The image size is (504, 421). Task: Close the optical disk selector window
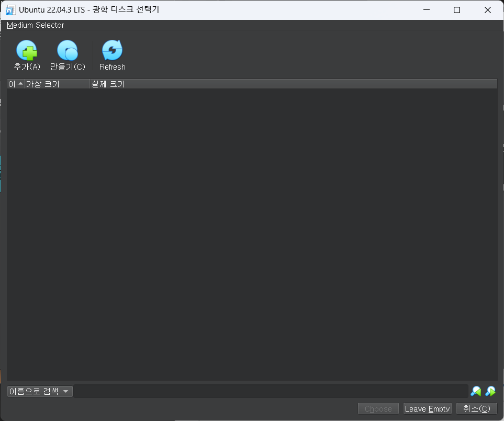tap(488, 10)
